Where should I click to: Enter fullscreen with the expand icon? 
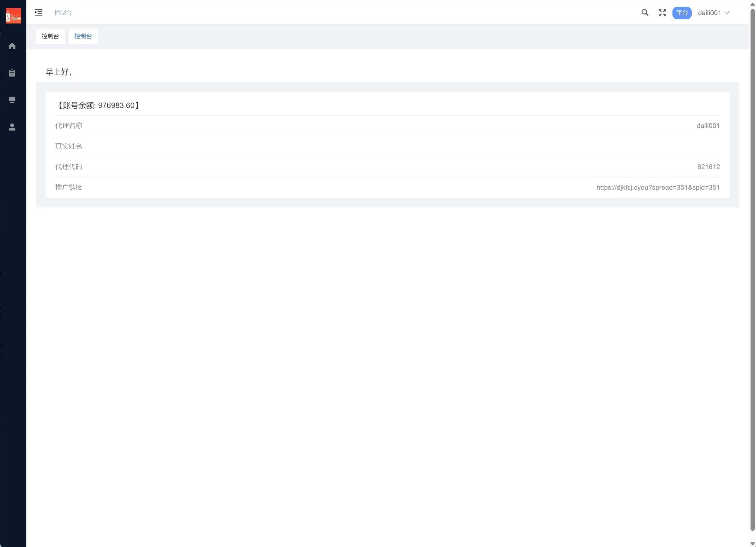662,13
